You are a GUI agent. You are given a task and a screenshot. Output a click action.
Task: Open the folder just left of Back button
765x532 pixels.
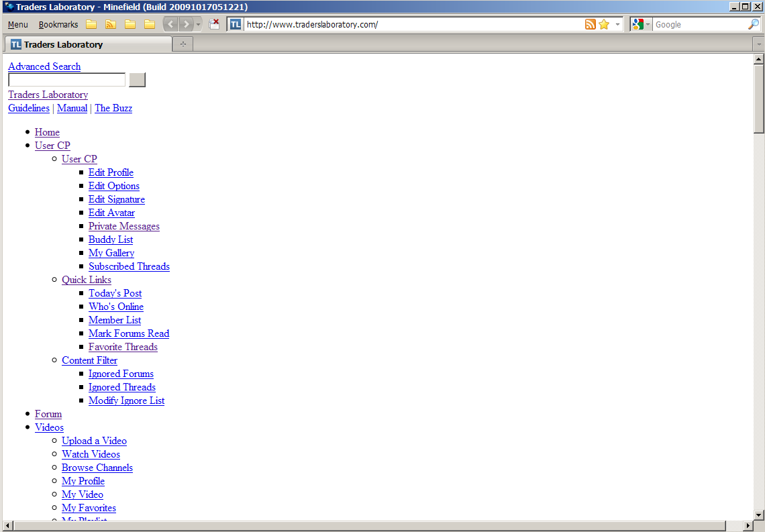tap(150, 24)
